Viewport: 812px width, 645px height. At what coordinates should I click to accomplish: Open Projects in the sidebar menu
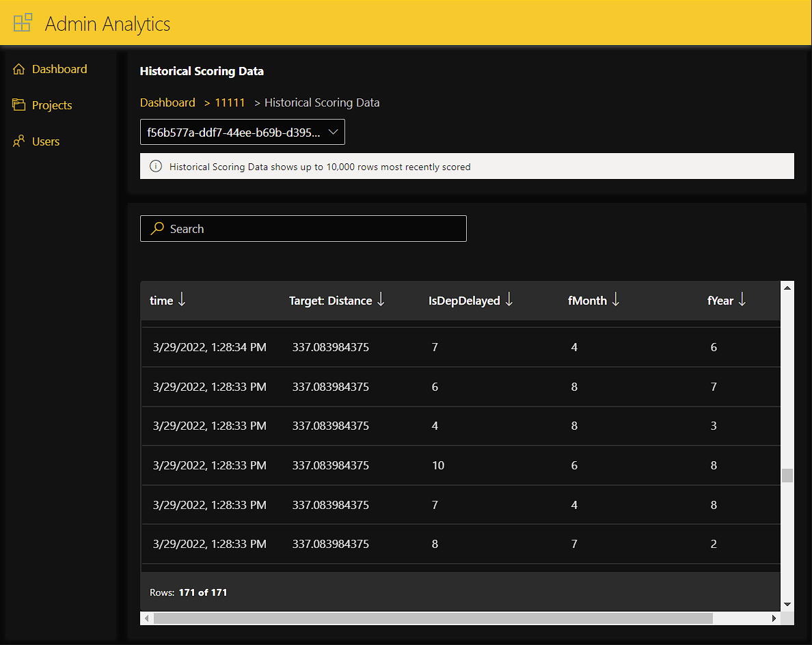(x=52, y=105)
